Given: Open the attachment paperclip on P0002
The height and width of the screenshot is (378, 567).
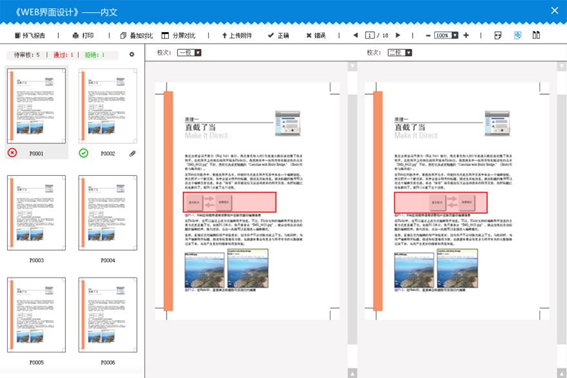Looking at the screenshot, I should pyautogui.click(x=133, y=153).
